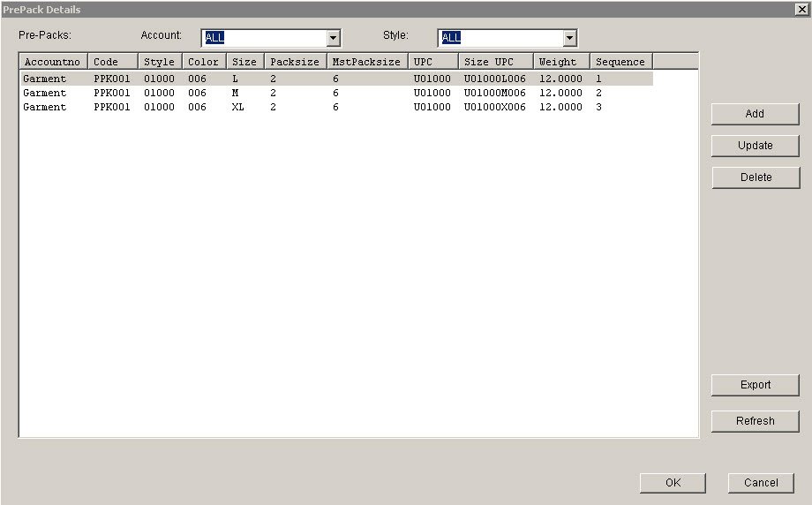Click the Add button

[x=755, y=114]
